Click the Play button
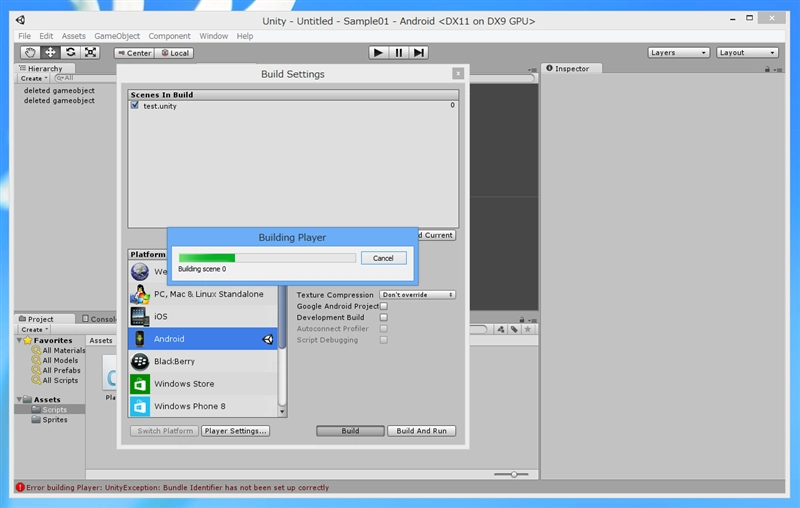The width and height of the screenshot is (800, 508). pos(378,53)
